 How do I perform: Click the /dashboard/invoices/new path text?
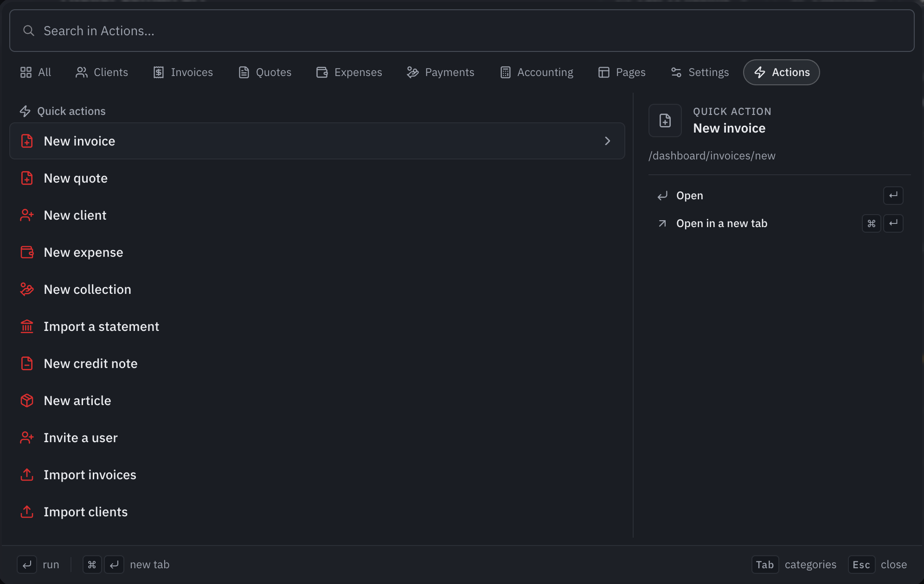[712, 156]
